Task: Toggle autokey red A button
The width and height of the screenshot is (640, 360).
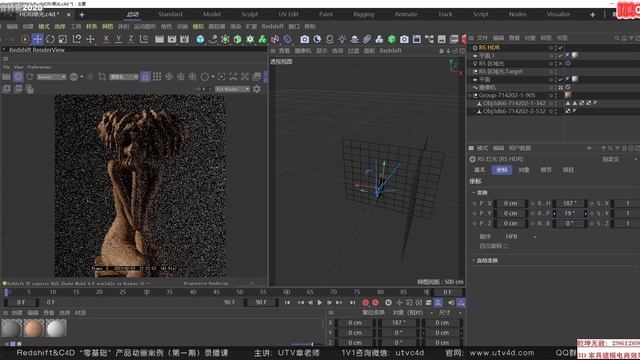Action: coord(375,302)
